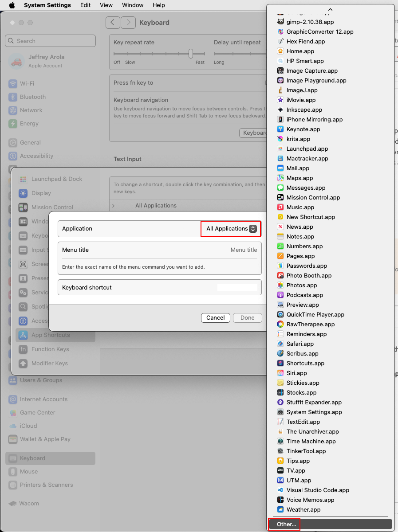
Task: Open the Help menu in the menu bar
Action: click(x=158, y=5)
